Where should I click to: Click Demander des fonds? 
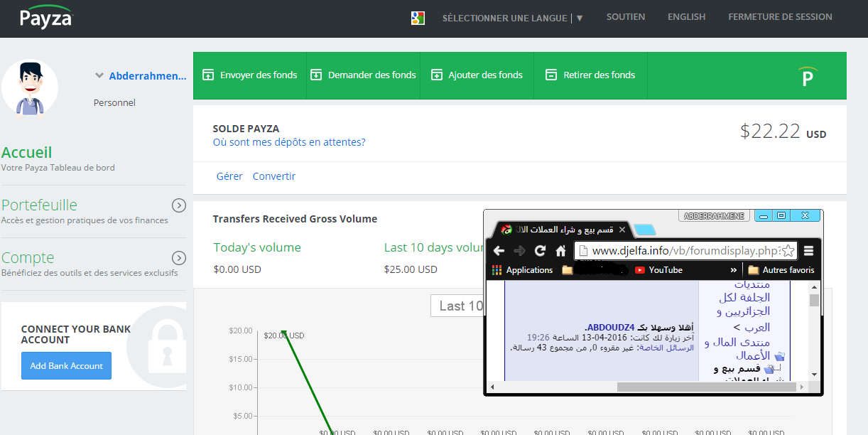pos(363,75)
